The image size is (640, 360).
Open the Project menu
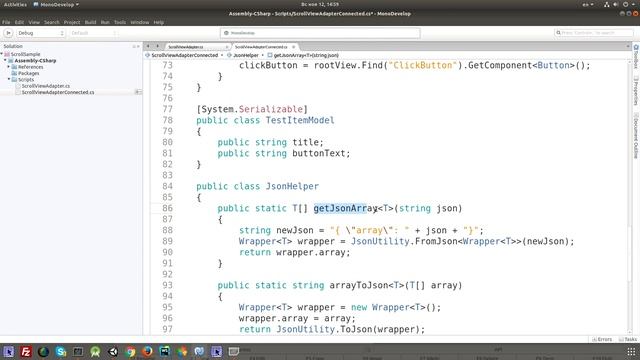pos(72,22)
